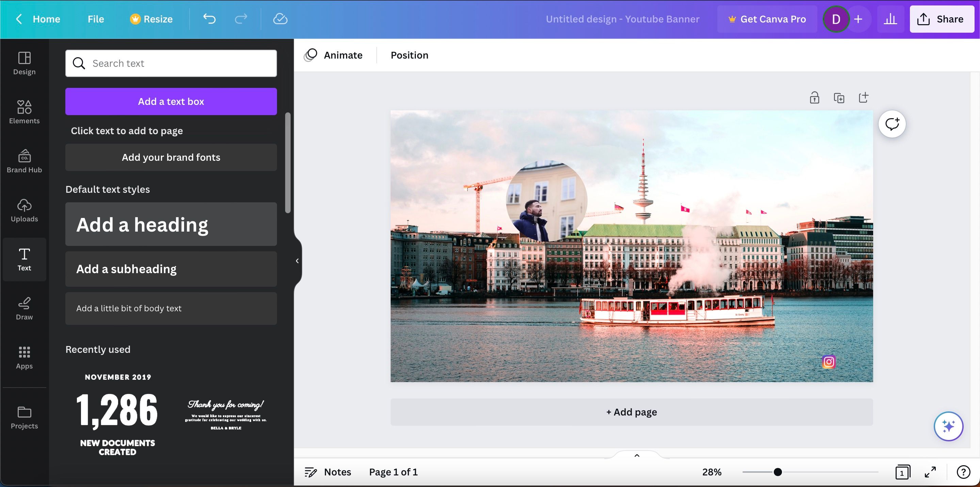980x487 pixels.
Task: Open the Projects panel
Action: pos(24,417)
